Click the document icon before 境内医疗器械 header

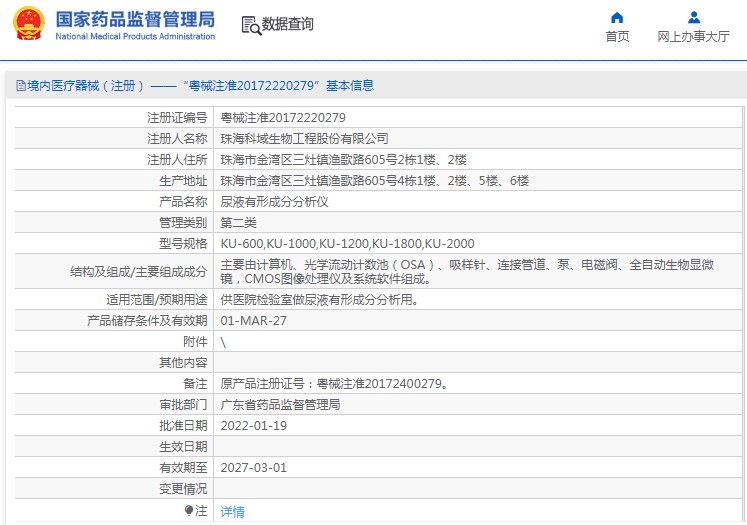coord(20,86)
